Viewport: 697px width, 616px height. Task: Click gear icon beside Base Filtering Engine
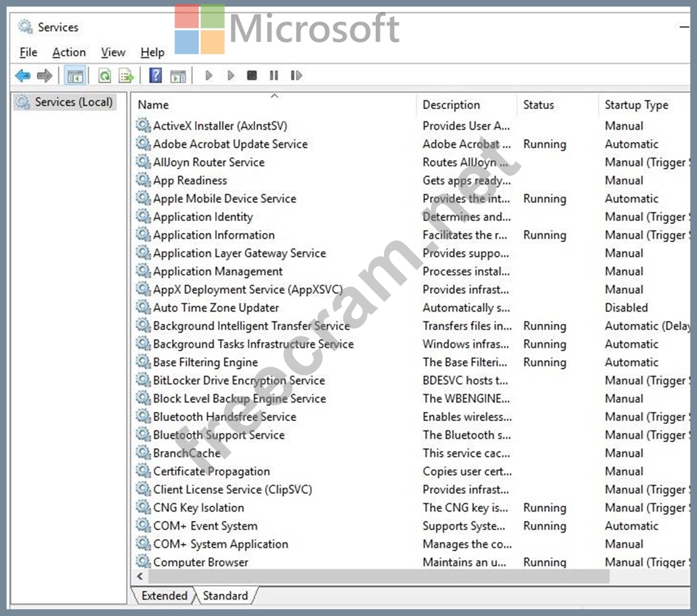pyautogui.click(x=143, y=361)
